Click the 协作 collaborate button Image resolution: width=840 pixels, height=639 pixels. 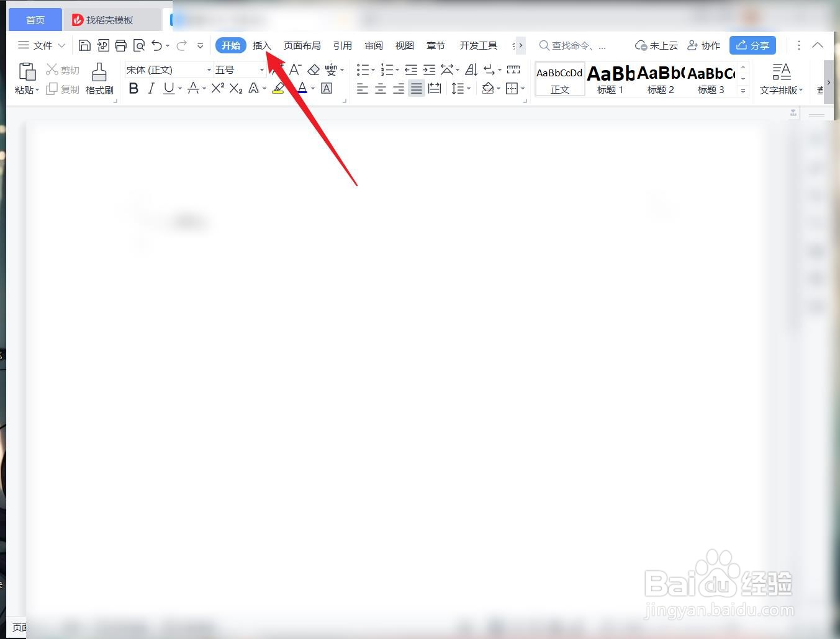[x=703, y=45]
